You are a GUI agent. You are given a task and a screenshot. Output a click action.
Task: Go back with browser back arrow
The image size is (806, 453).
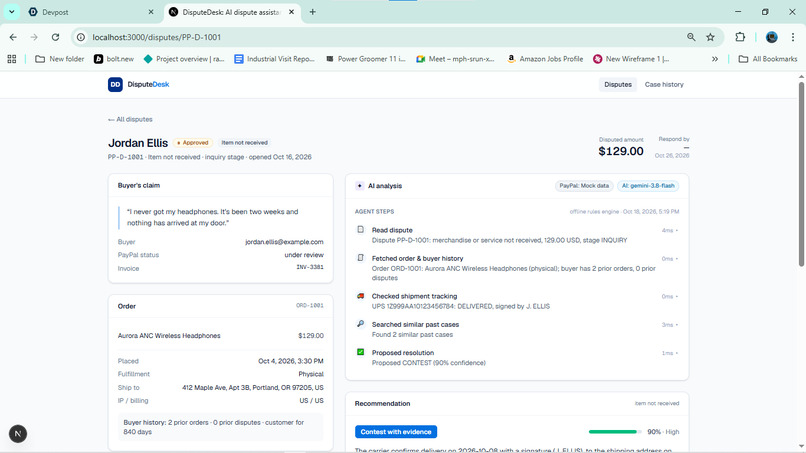pyautogui.click(x=13, y=37)
